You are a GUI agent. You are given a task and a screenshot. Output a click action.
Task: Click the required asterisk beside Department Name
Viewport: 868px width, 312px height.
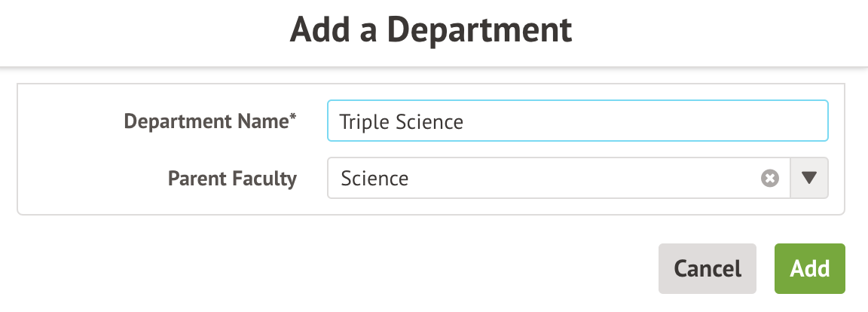[293, 117]
